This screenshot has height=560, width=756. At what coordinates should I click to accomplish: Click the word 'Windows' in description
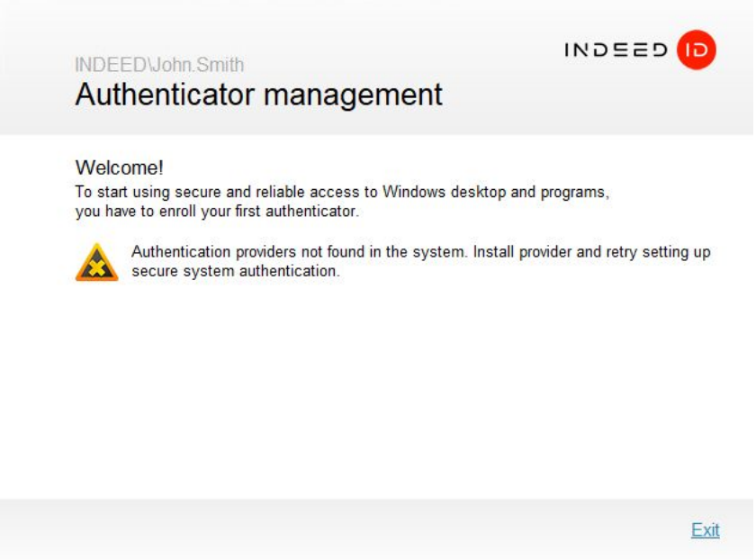[x=414, y=192]
